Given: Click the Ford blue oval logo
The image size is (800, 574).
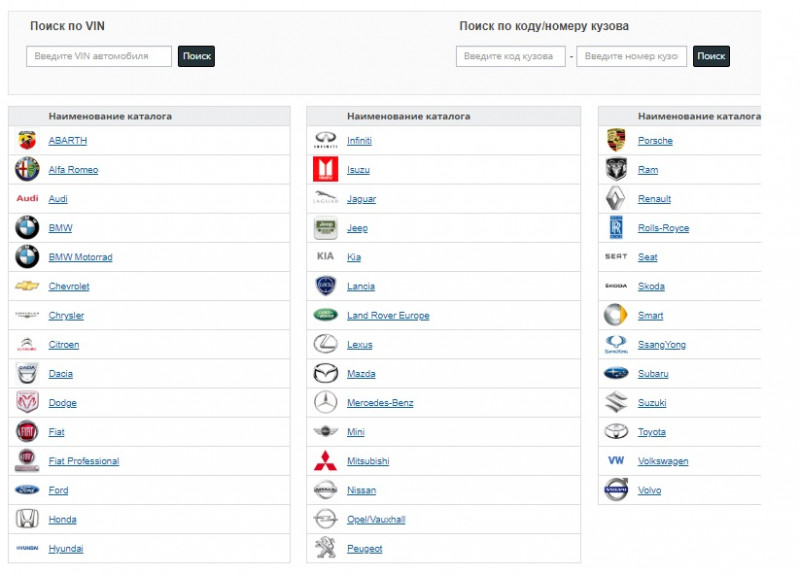Looking at the screenshot, I should coord(27,490).
